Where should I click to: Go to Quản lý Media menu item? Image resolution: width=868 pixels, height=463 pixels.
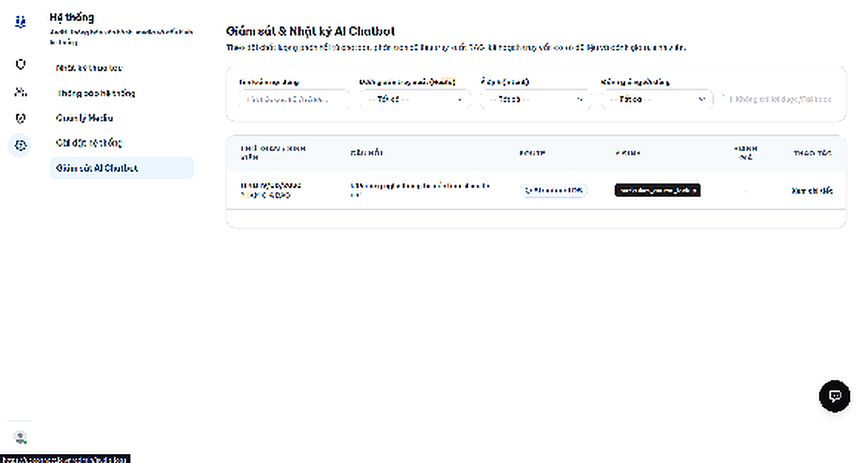point(122,118)
